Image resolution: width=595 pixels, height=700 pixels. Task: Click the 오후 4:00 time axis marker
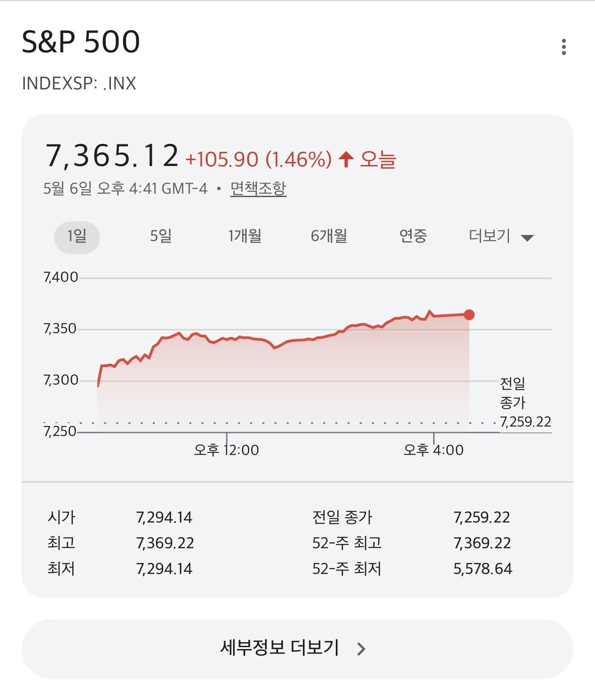(x=434, y=450)
